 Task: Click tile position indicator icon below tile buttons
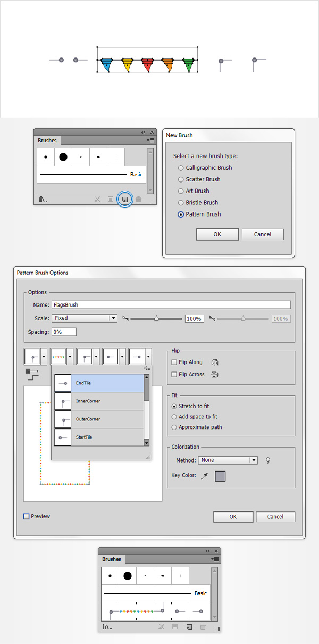[x=31, y=374]
